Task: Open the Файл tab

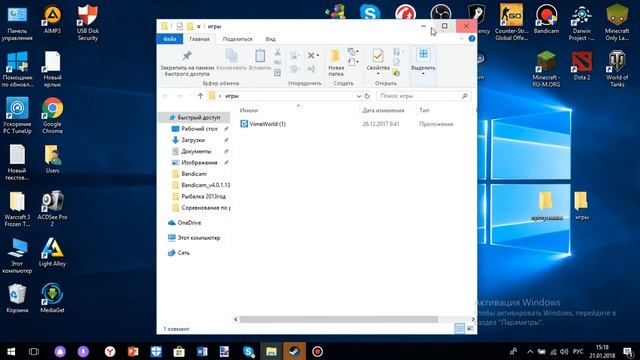Action: point(170,39)
